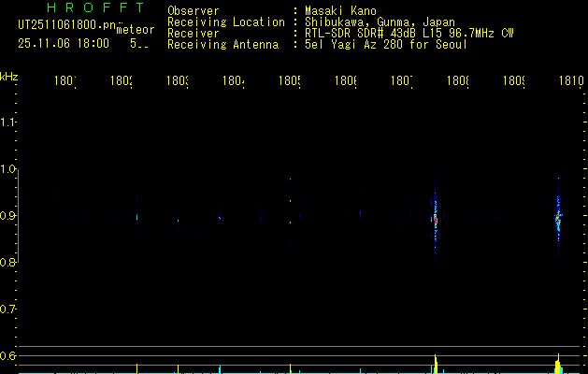Click the 1809 time axis label

[514, 80]
